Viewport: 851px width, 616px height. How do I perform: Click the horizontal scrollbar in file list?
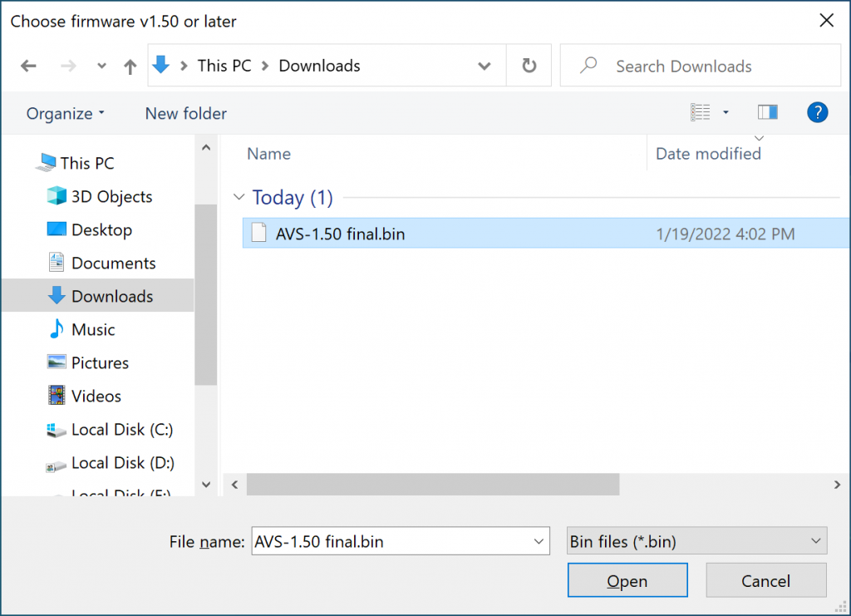[x=432, y=484]
